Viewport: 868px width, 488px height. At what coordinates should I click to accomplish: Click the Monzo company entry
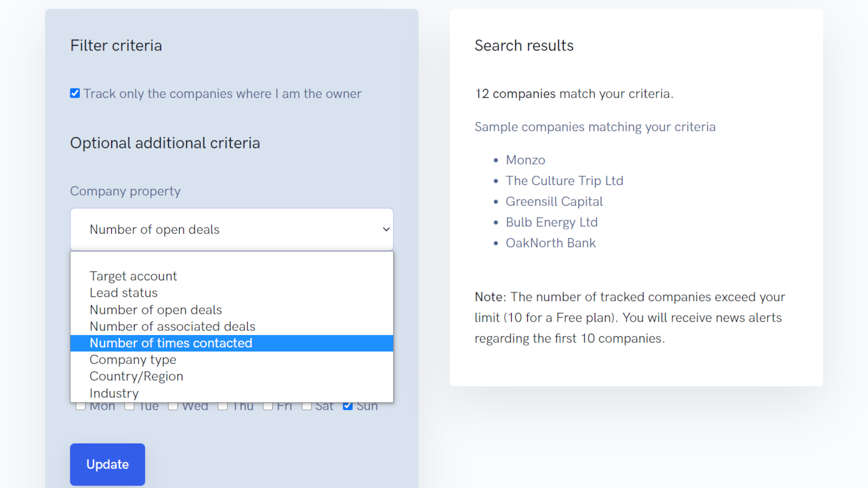click(525, 160)
